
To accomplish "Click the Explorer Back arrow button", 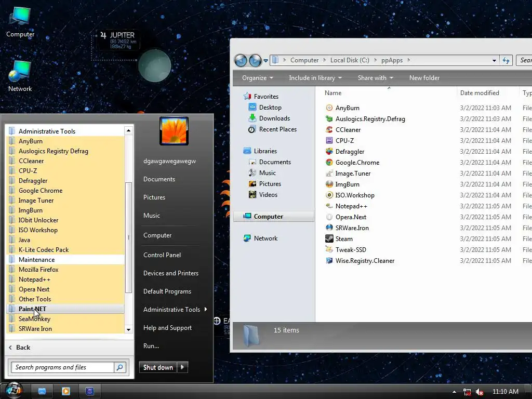I will coord(241,60).
